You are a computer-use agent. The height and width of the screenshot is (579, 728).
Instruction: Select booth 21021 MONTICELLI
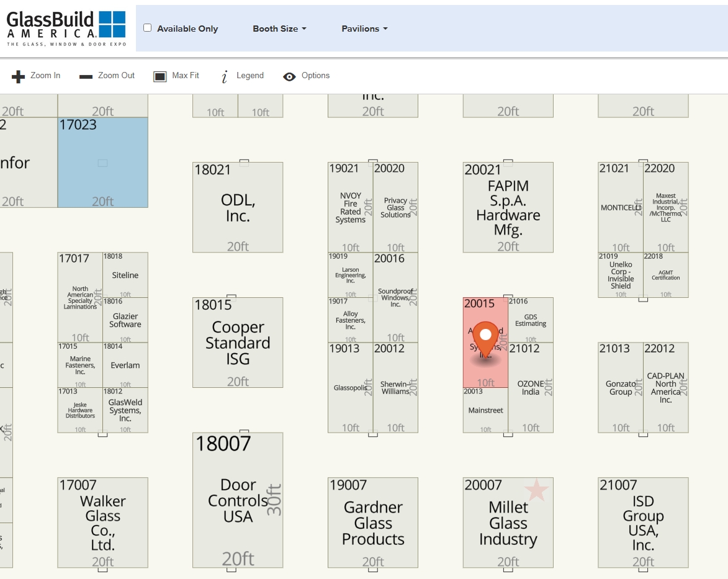click(621, 207)
